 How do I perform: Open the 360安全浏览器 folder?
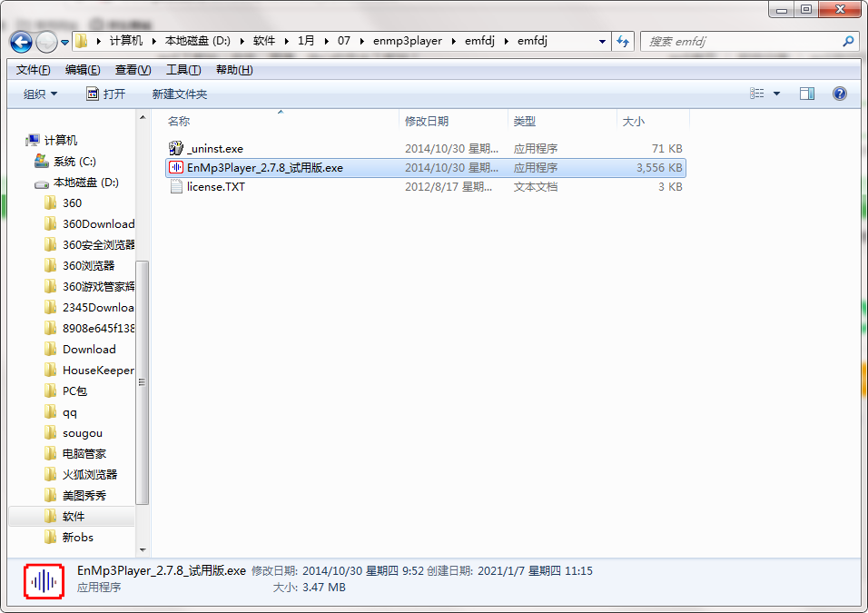(99, 245)
